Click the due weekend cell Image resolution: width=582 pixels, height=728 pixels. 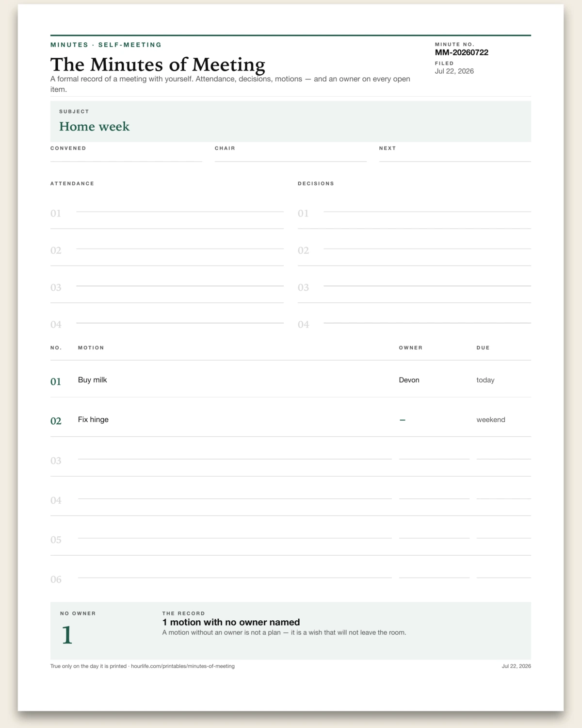pos(491,419)
